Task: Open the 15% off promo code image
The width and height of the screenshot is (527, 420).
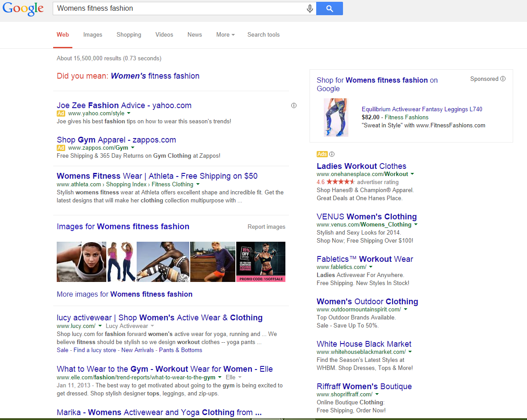Action: [x=260, y=261]
